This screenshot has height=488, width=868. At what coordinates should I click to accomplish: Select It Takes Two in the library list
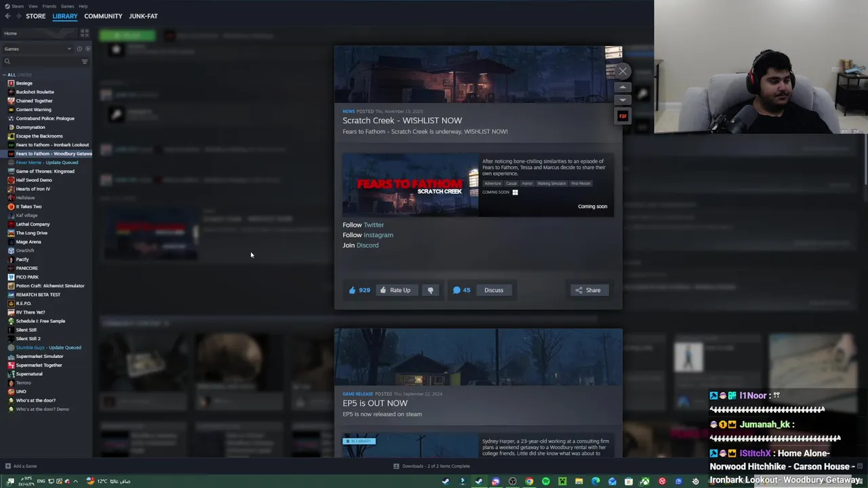[28, 207]
